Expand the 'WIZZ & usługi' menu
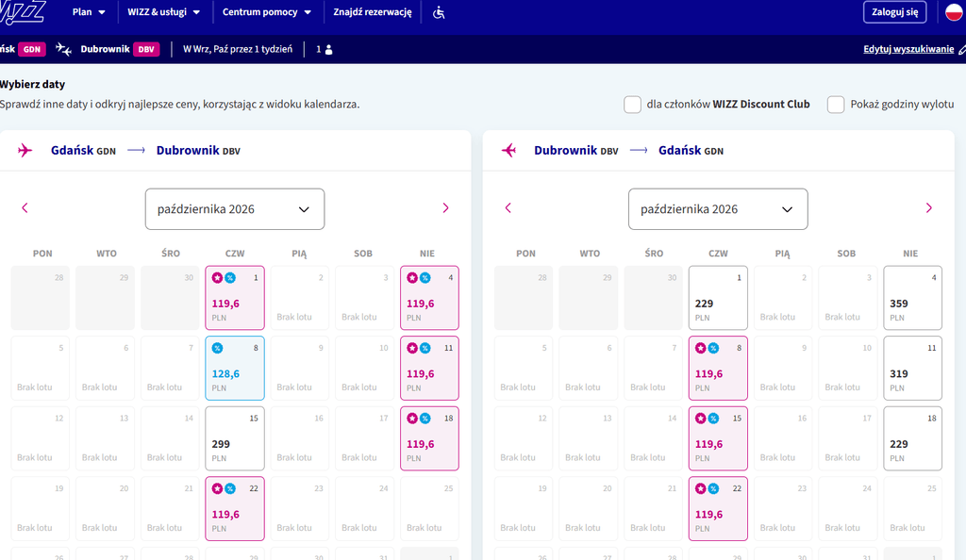 click(x=164, y=12)
